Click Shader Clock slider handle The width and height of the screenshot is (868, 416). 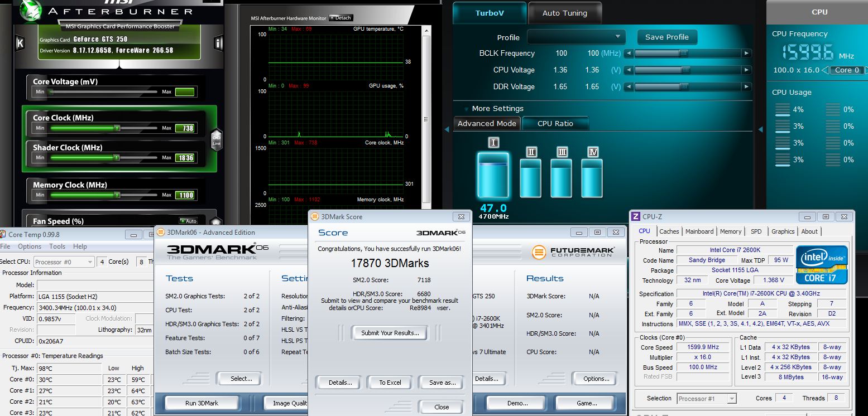tap(117, 157)
